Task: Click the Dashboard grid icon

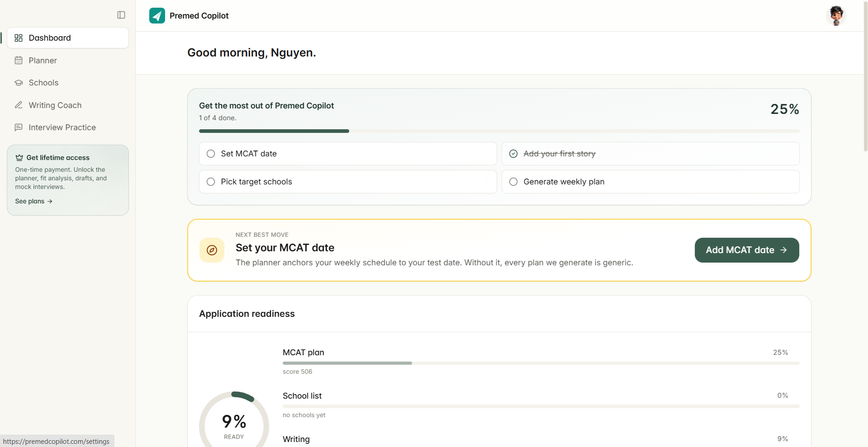Action: coord(19,38)
